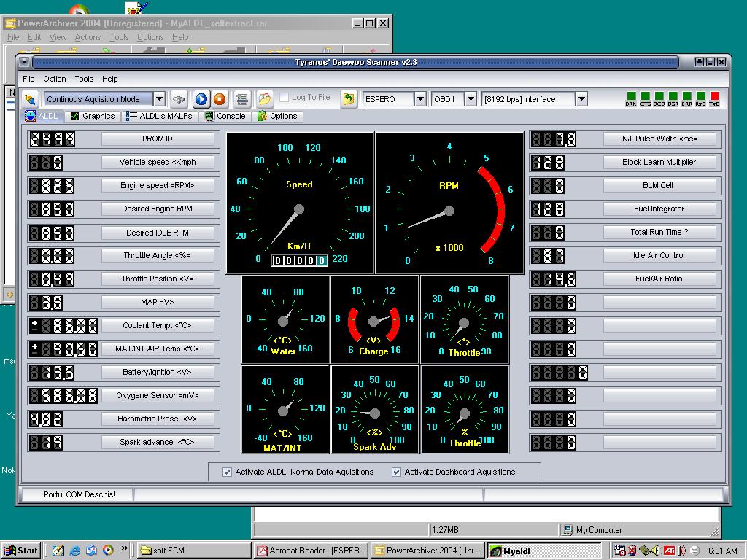This screenshot has height=560, width=747.
Task: Enable the Log To File checkbox
Action: point(283,98)
